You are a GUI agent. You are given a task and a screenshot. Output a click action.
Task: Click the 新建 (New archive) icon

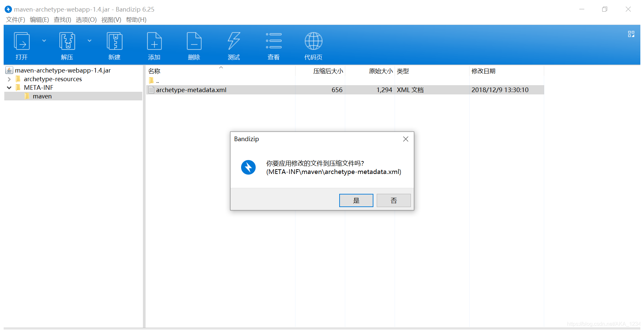(114, 41)
